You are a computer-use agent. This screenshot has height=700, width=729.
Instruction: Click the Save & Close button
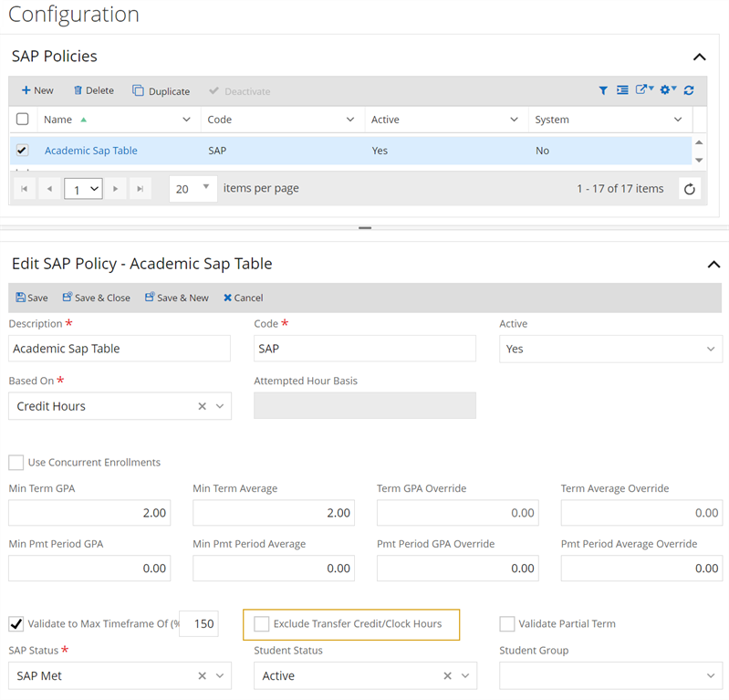pyautogui.click(x=97, y=298)
